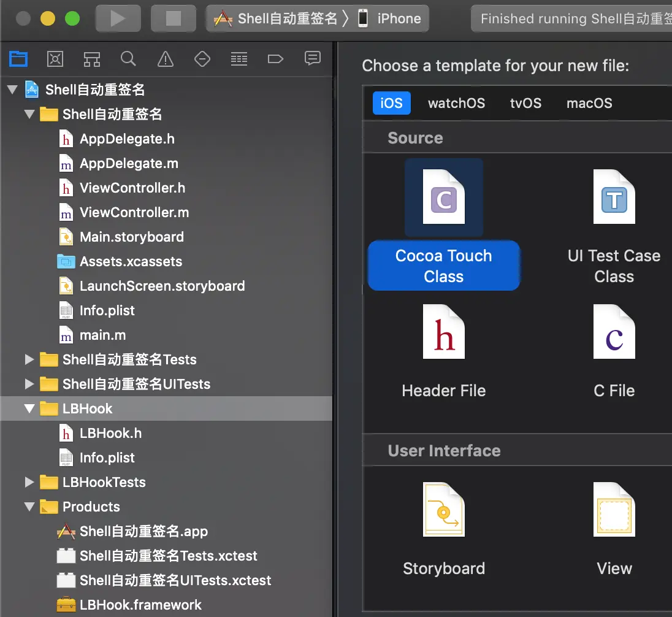The height and width of the screenshot is (617, 672).
Task: Show the Project navigator
Action: pos(18,59)
